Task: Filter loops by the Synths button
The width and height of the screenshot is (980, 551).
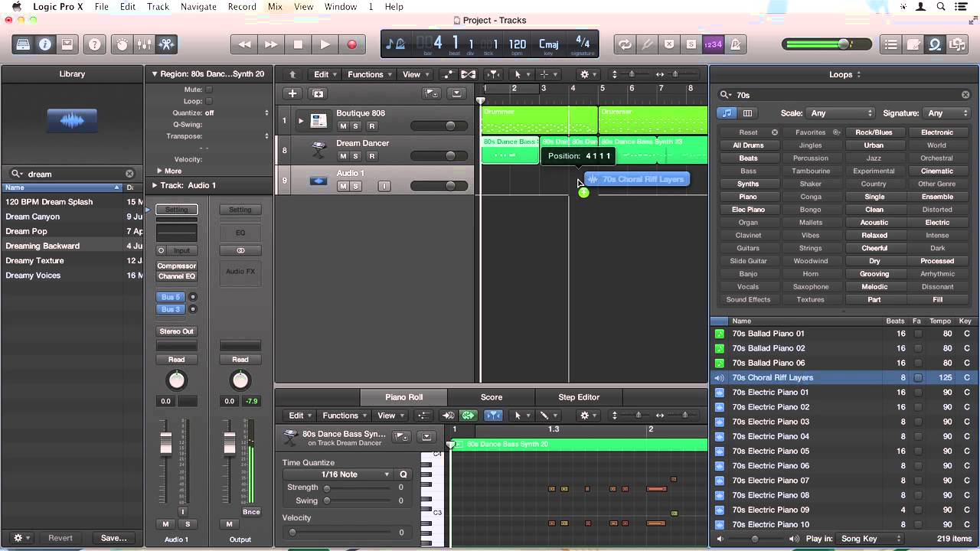Action: (x=748, y=184)
